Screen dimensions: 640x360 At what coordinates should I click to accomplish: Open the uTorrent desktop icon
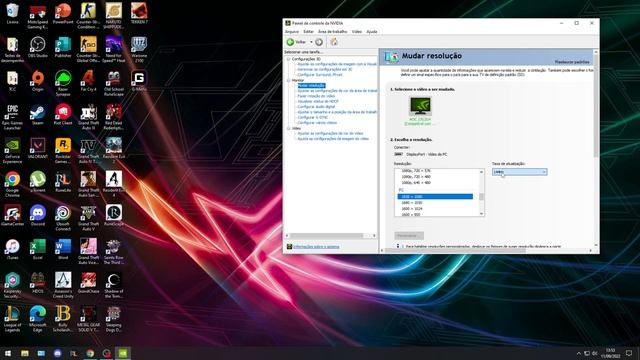pyautogui.click(x=38, y=182)
